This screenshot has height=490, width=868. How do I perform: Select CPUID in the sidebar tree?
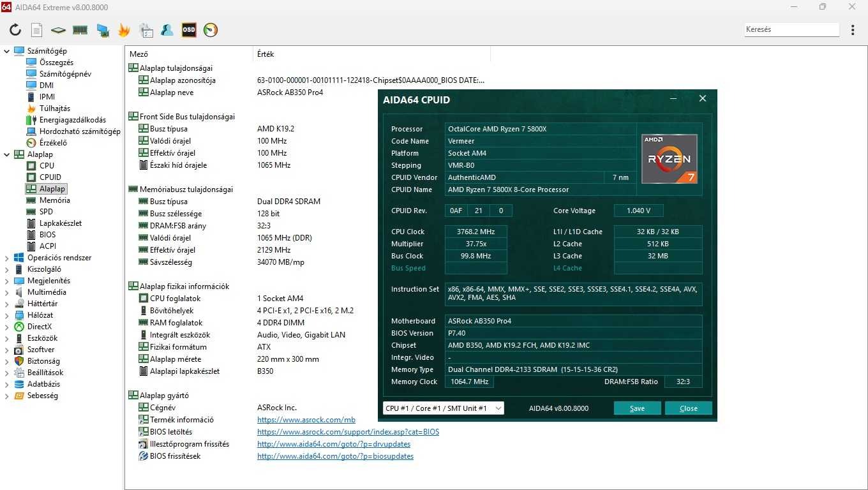point(50,177)
